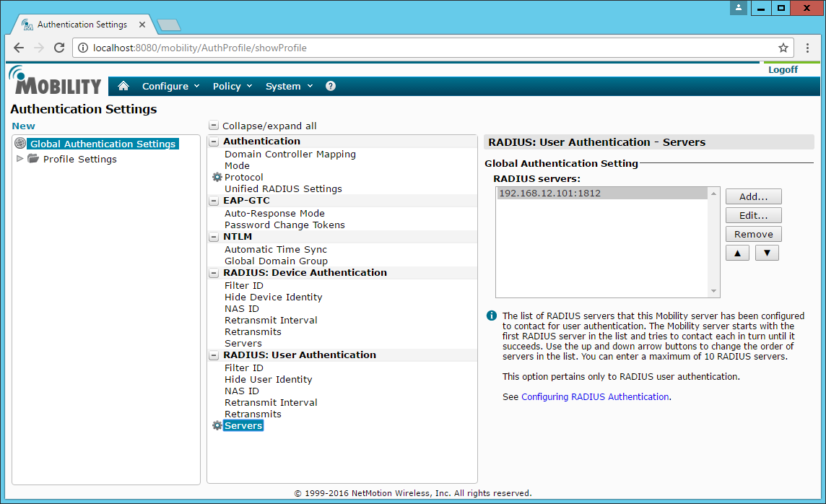
Task: Open the System menu
Action: 289,86
